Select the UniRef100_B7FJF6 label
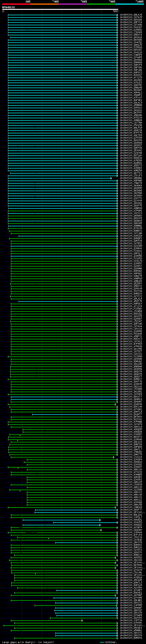 pyautogui.click(x=131, y=535)
